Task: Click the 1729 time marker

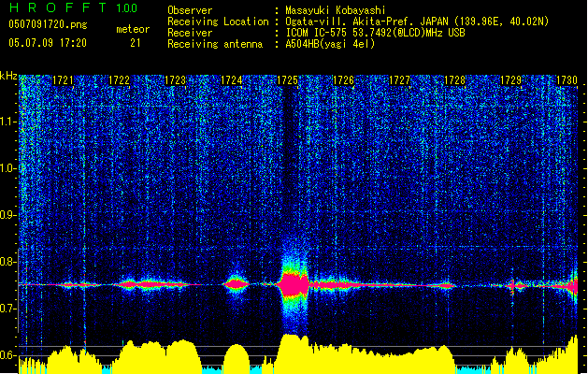Action: coord(511,80)
